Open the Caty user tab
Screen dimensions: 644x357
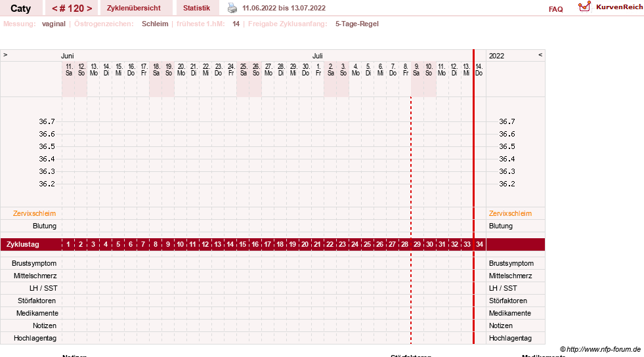[20, 9]
